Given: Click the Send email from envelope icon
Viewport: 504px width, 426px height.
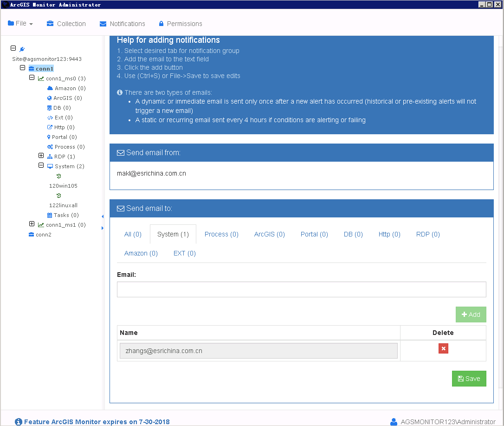Looking at the screenshot, I should [x=121, y=153].
